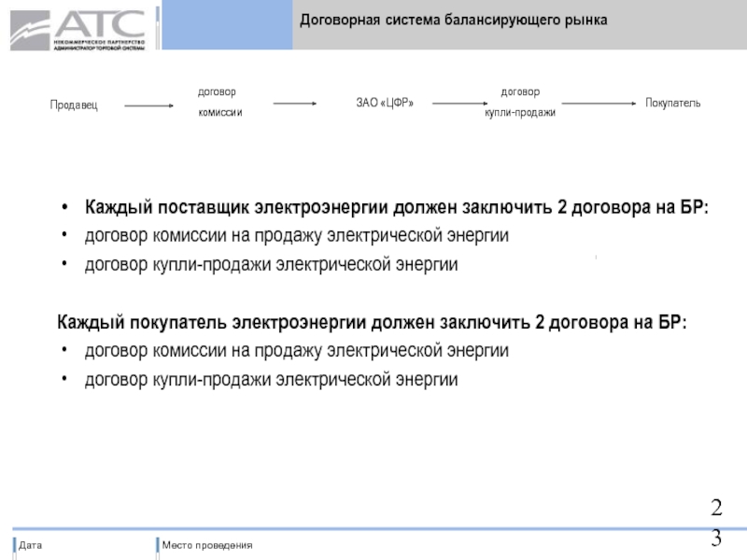Click arrow between Продавец and договор комиссии

tap(148, 105)
